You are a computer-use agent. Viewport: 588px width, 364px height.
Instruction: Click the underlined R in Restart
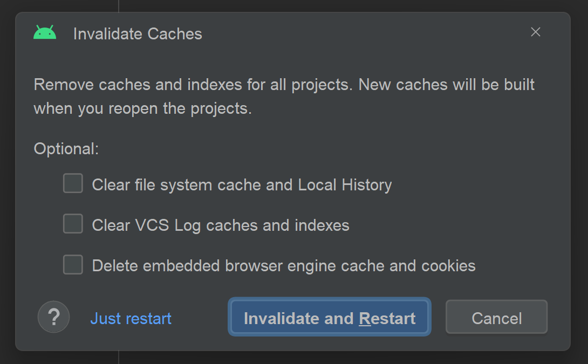coord(365,319)
